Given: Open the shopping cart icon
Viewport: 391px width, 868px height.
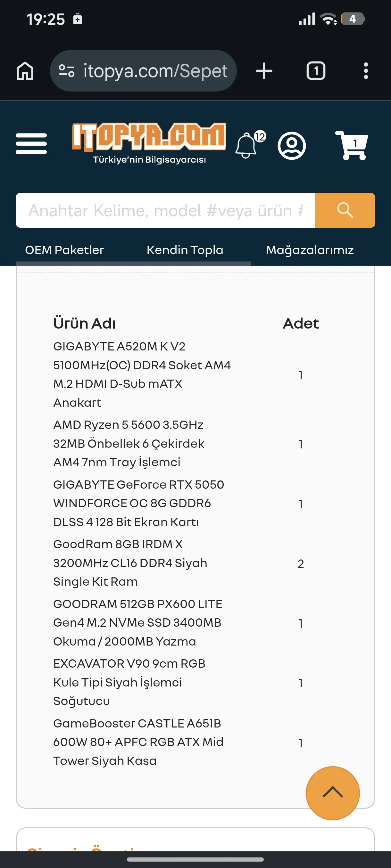Looking at the screenshot, I should coord(352,145).
